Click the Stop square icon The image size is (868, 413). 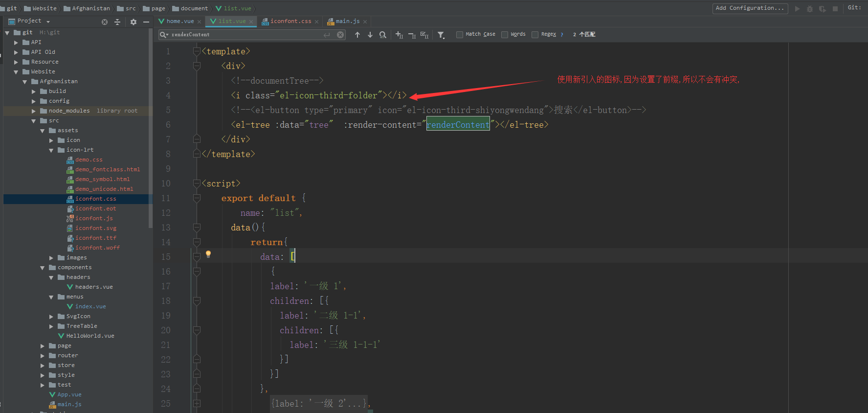click(835, 9)
